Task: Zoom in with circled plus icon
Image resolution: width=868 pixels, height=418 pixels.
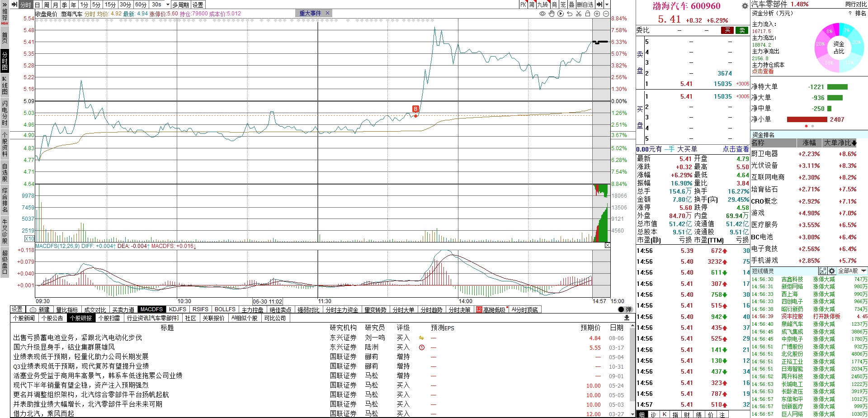Action: (597, 14)
